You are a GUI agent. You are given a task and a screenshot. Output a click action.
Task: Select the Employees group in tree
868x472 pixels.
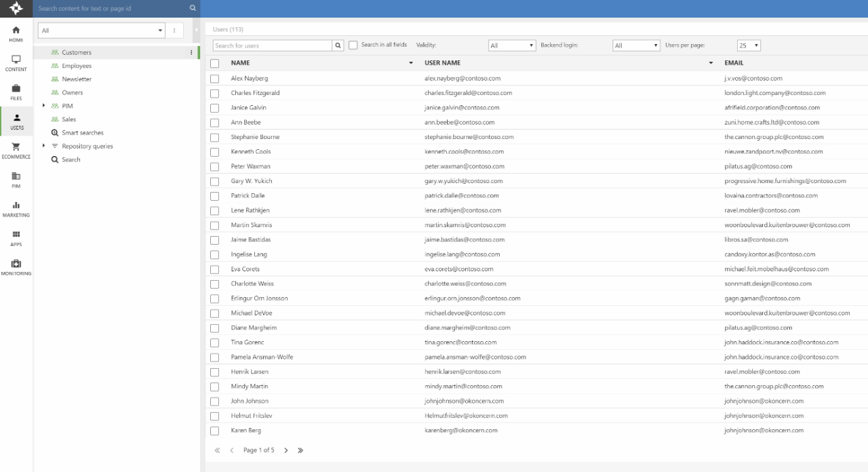pyautogui.click(x=77, y=66)
